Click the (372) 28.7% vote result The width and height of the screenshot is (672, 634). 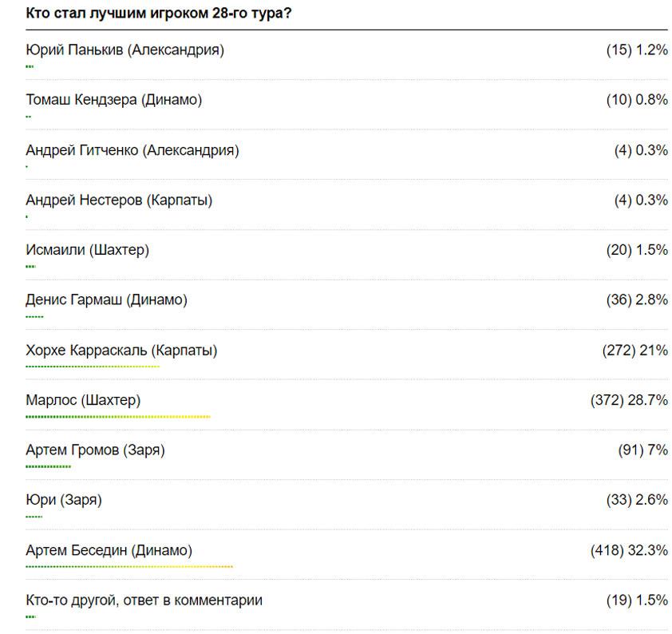pyautogui.click(x=629, y=400)
